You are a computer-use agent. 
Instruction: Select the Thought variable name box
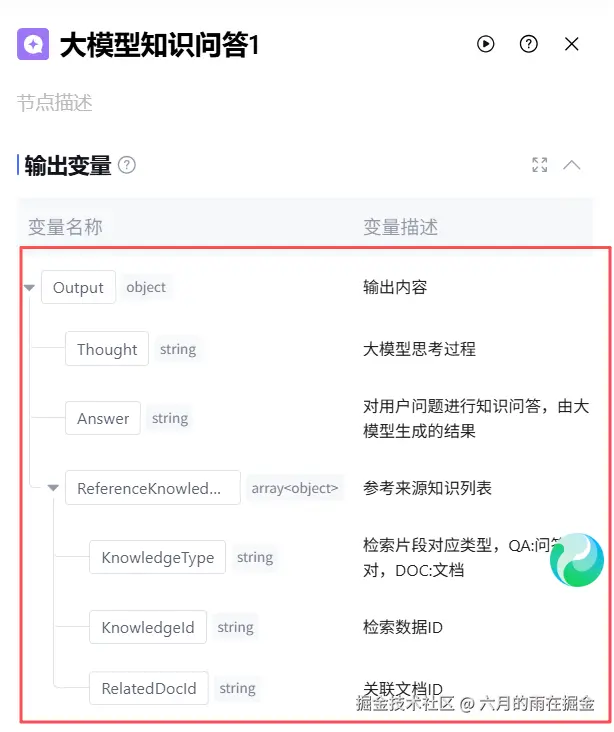107,349
